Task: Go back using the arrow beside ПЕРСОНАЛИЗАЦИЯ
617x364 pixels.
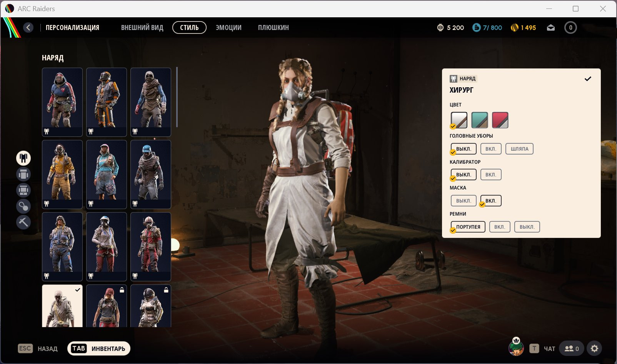Action: (28, 27)
